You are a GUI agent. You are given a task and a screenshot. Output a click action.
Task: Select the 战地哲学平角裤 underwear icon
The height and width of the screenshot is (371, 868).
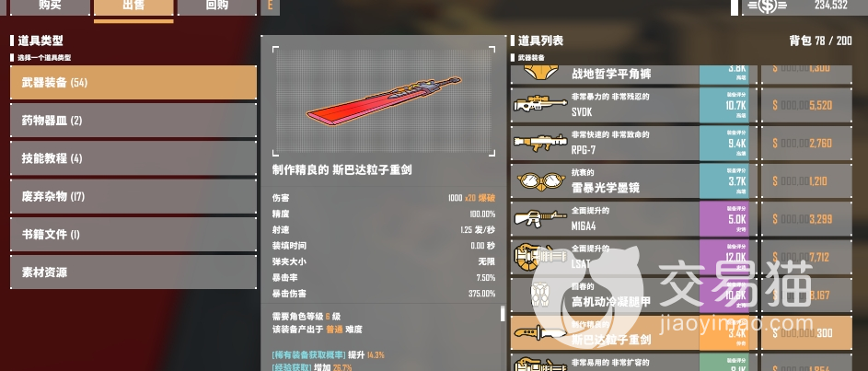536,73
